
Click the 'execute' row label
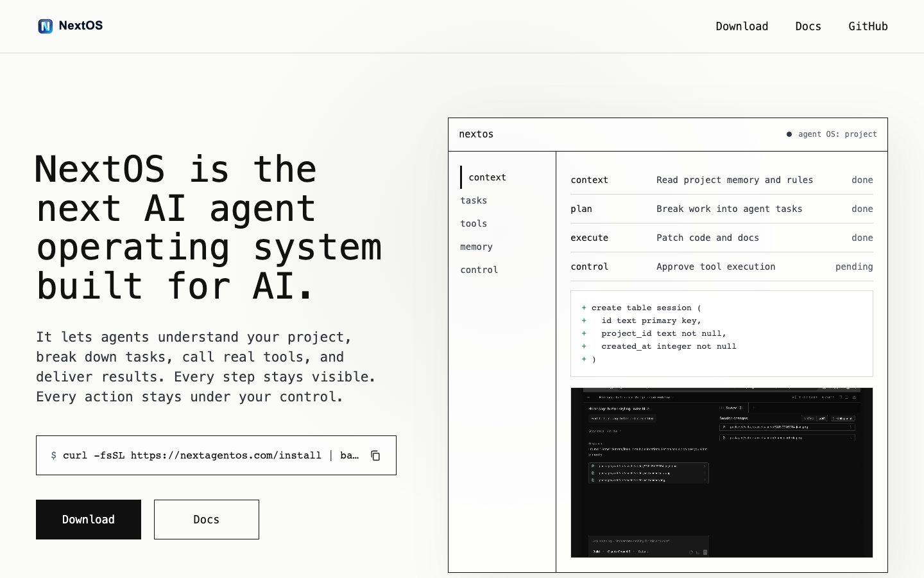[x=590, y=238]
